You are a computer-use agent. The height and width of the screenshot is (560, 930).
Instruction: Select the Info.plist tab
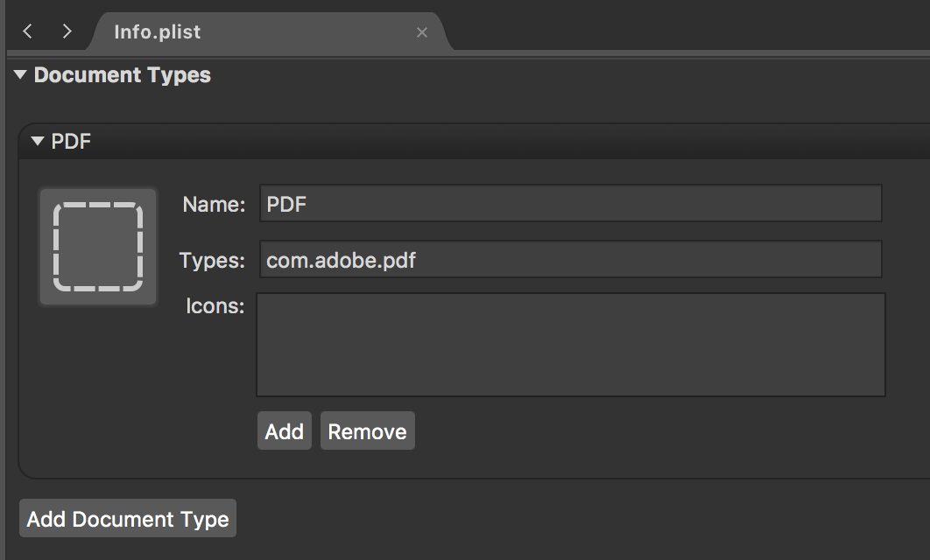tap(158, 32)
